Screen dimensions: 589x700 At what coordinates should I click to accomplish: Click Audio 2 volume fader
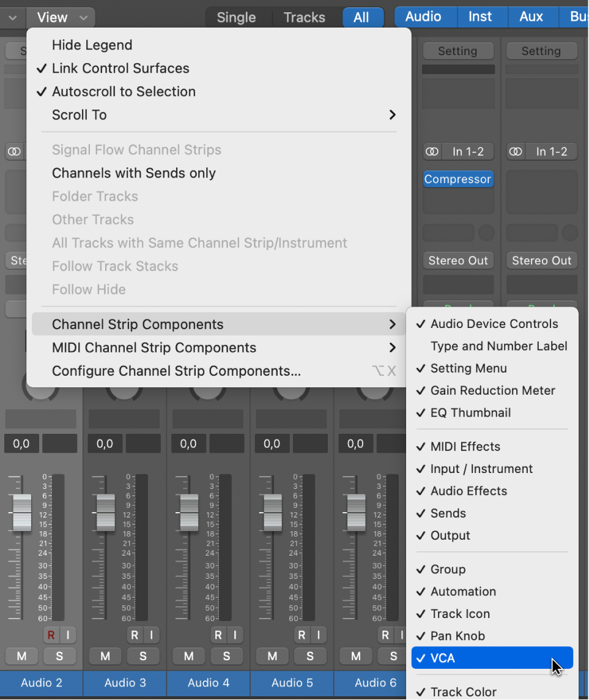click(22, 513)
